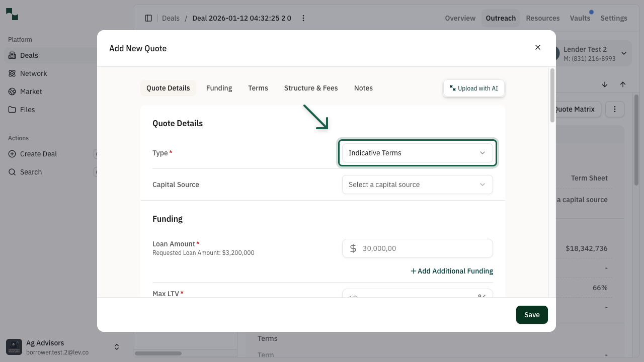Open the Notes tab

coord(363,88)
